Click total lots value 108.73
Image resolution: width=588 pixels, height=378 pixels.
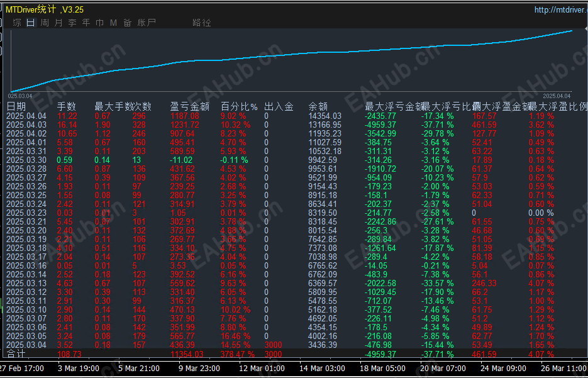point(69,354)
